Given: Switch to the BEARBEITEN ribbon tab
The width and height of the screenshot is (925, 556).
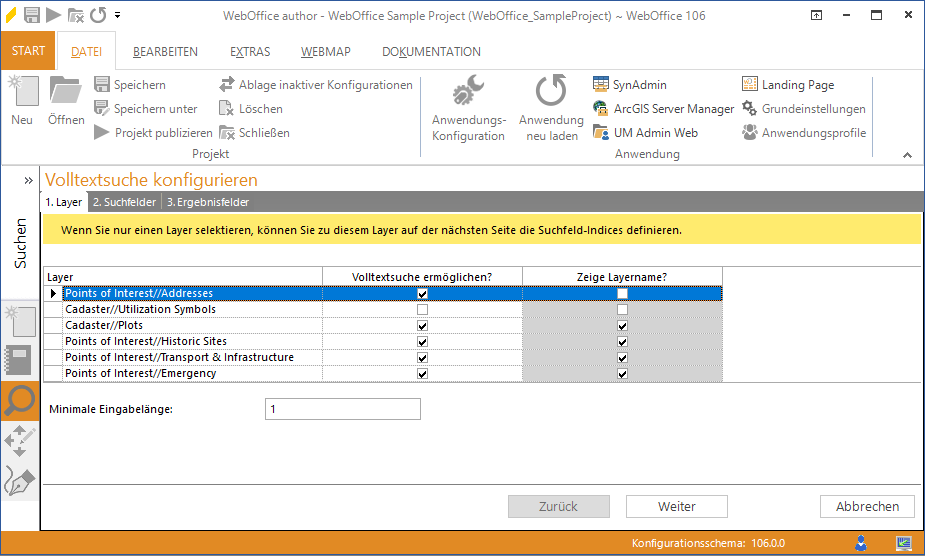Looking at the screenshot, I should [x=165, y=52].
